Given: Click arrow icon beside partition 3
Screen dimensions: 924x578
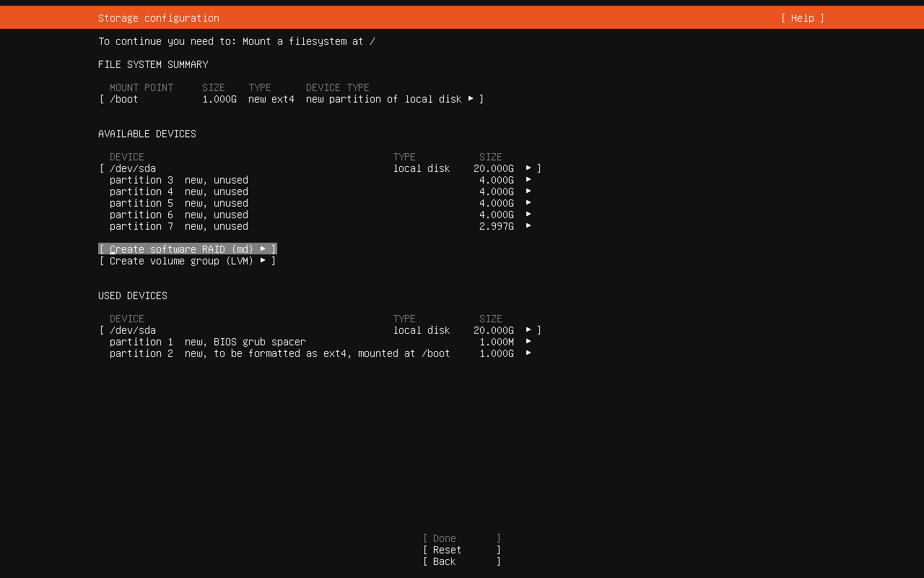Looking at the screenshot, I should pyautogui.click(x=528, y=180).
